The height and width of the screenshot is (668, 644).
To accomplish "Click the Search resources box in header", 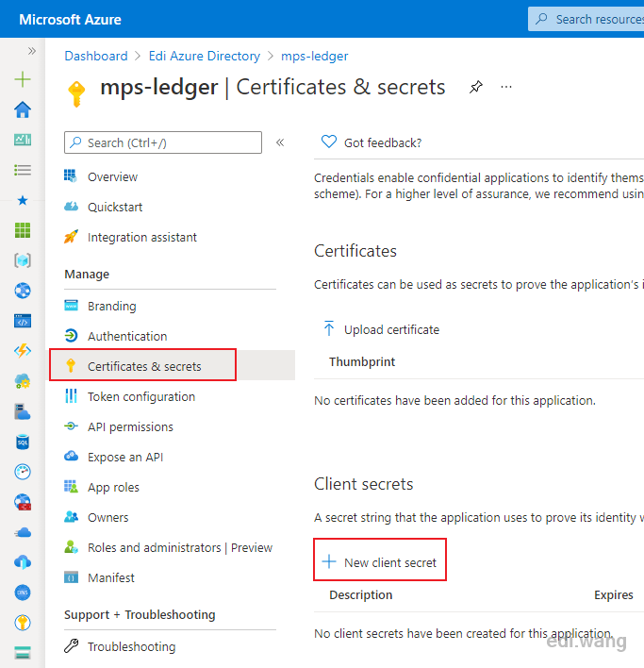I will (x=586, y=19).
